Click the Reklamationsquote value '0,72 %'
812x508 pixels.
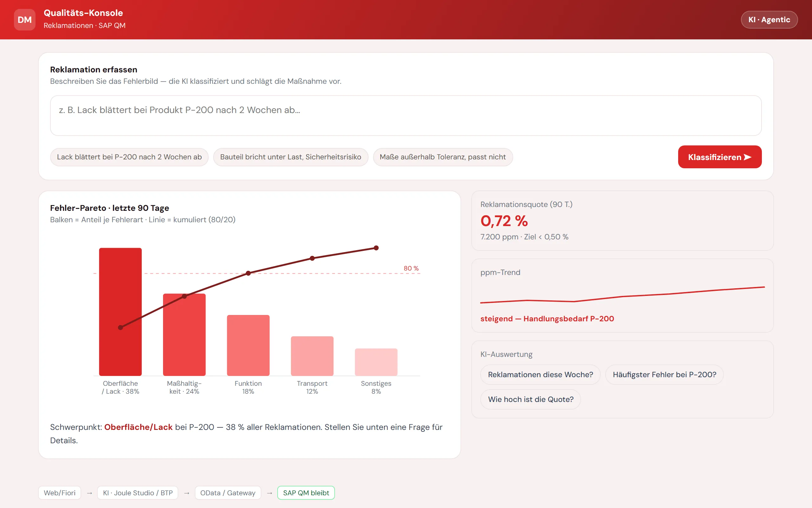[x=504, y=221]
